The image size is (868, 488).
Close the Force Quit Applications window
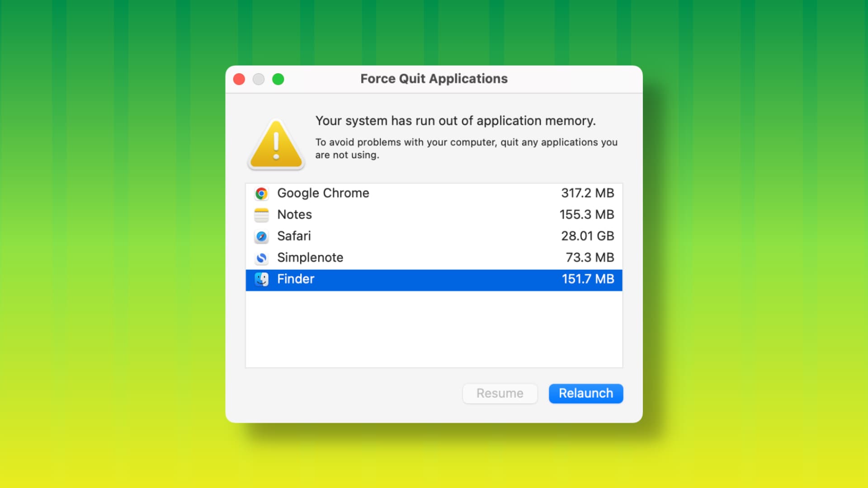coord(239,80)
